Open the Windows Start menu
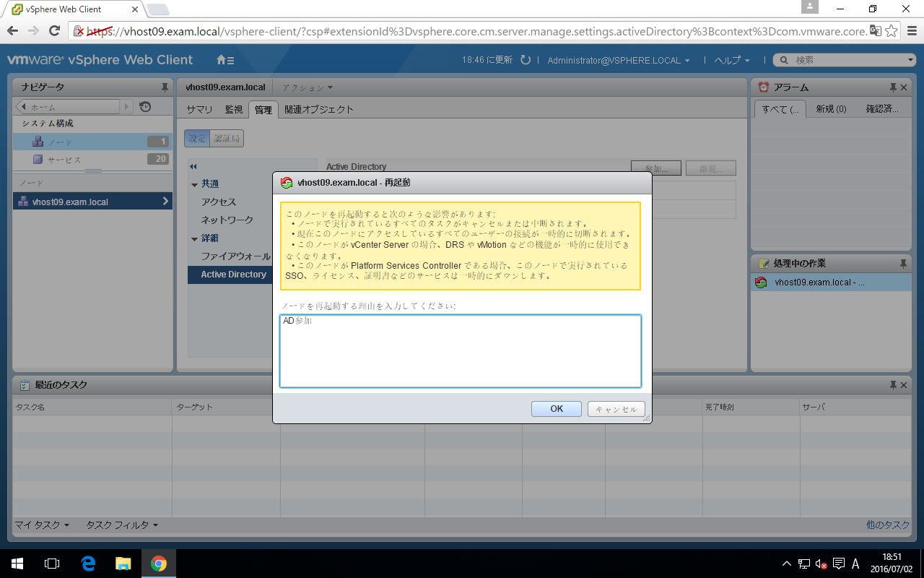 pyautogui.click(x=17, y=564)
